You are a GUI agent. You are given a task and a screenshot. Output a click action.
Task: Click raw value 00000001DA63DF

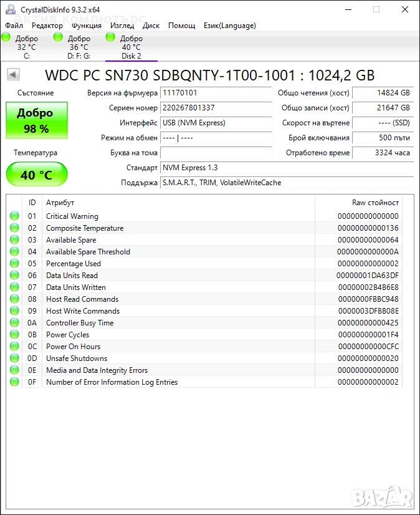[368, 275]
